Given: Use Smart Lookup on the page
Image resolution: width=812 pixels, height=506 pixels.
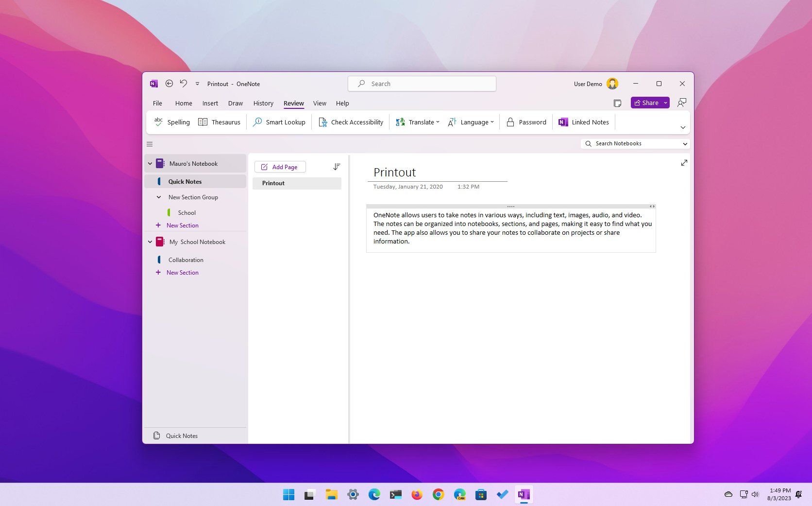Looking at the screenshot, I should [x=279, y=122].
